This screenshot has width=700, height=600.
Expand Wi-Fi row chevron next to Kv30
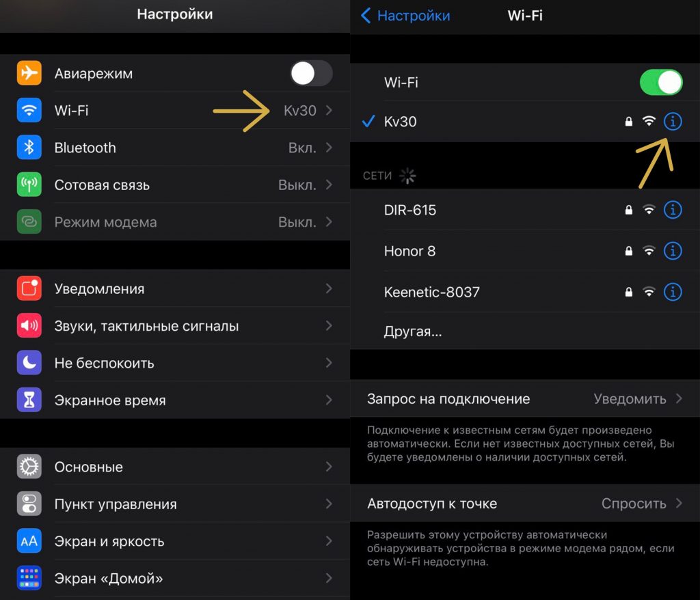coord(329,110)
